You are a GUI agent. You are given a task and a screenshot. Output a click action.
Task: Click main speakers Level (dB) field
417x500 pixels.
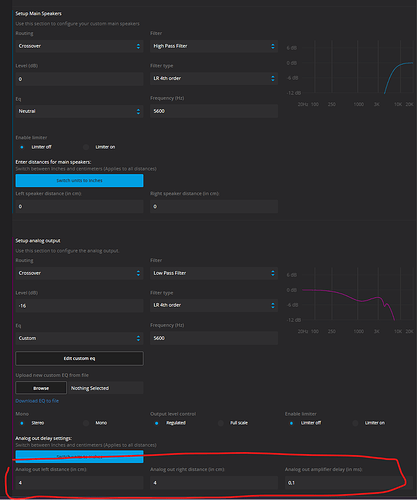point(79,79)
